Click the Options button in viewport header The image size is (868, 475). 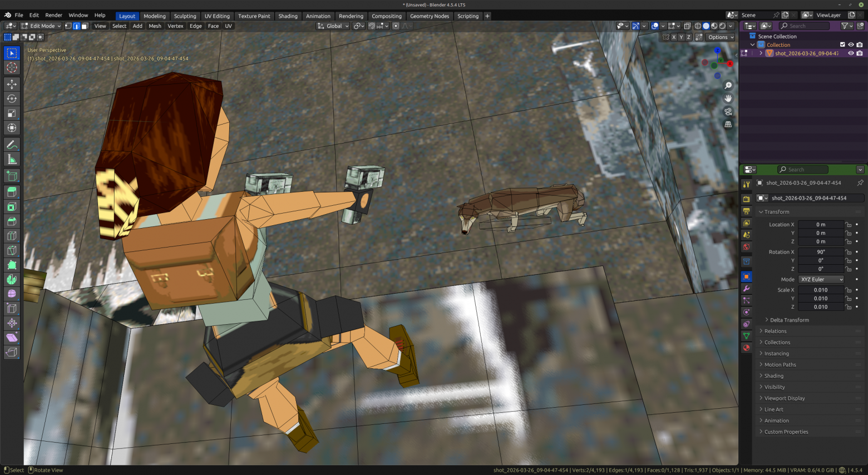pyautogui.click(x=721, y=37)
